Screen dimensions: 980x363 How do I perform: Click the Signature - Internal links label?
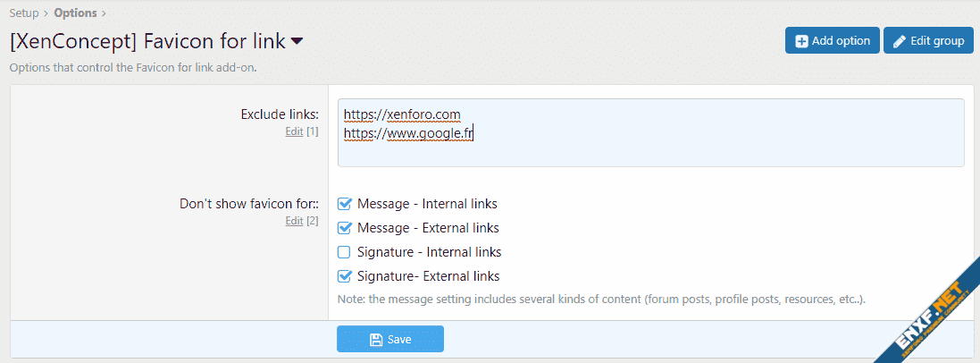click(x=429, y=252)
